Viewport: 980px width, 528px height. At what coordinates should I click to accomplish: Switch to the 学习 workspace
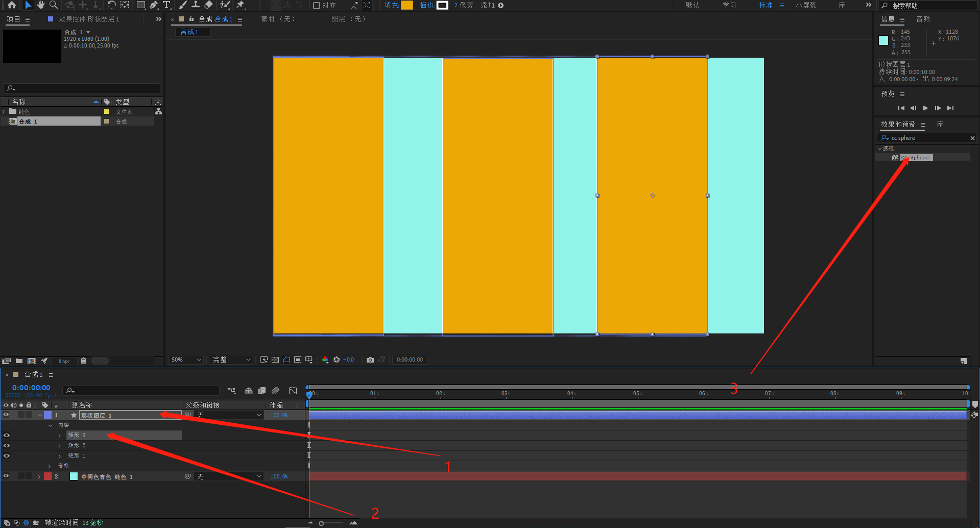tap(729, 5)
